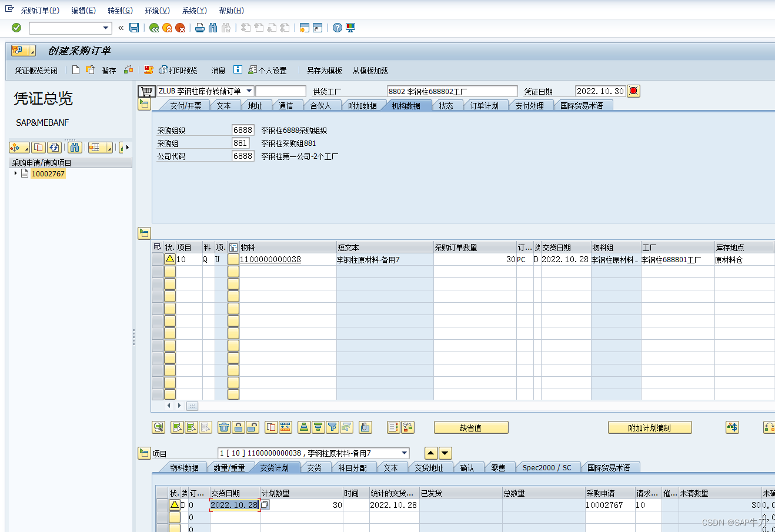Open Customize Local Layout monitor icon
Screen dimensions: 775x532
point(350,28)
